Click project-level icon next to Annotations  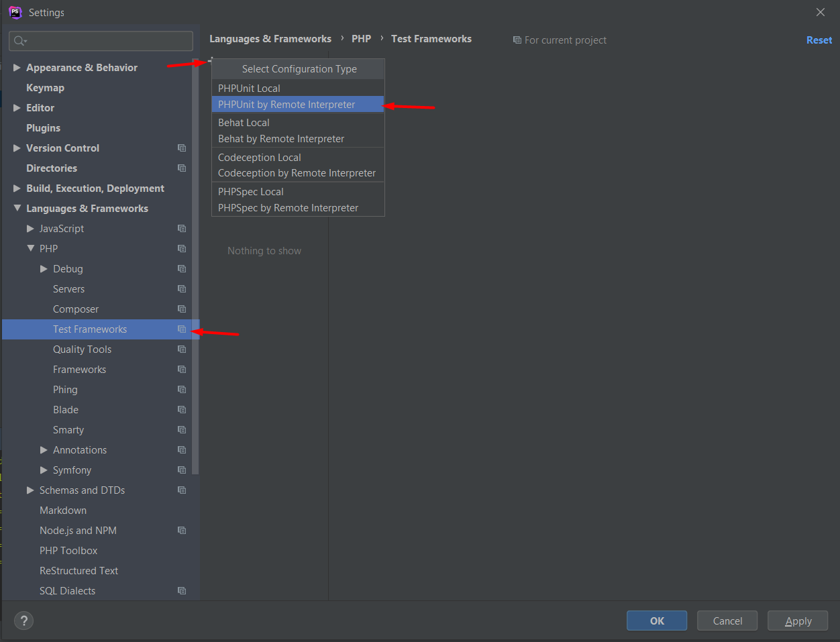tap(182, 449)
